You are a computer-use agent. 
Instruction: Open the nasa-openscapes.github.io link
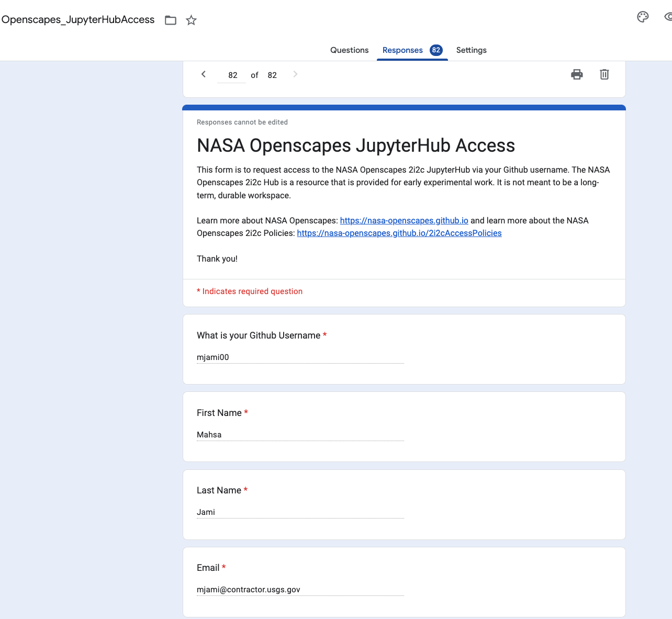pos(404,220)
